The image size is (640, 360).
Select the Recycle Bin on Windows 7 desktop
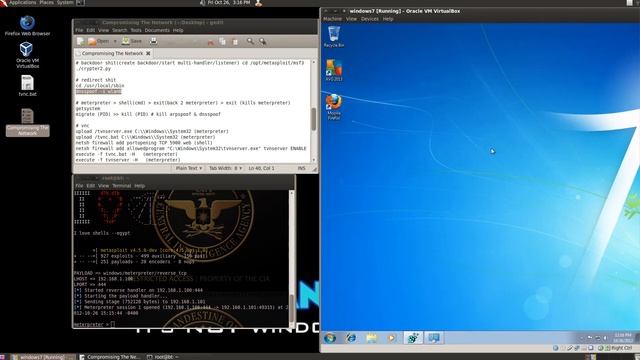[x=334, y=37]
